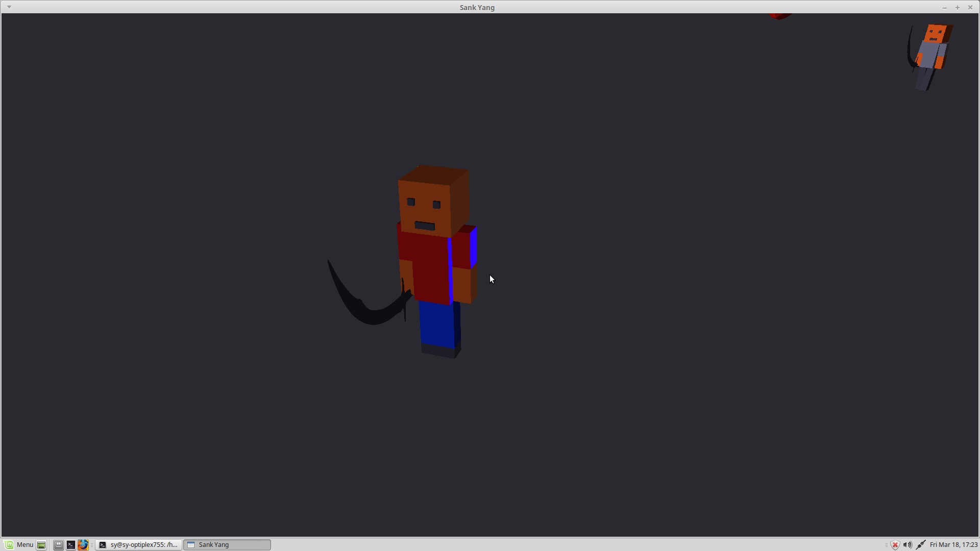Click the small gray-shirted character in the corner

coord(930,57)
